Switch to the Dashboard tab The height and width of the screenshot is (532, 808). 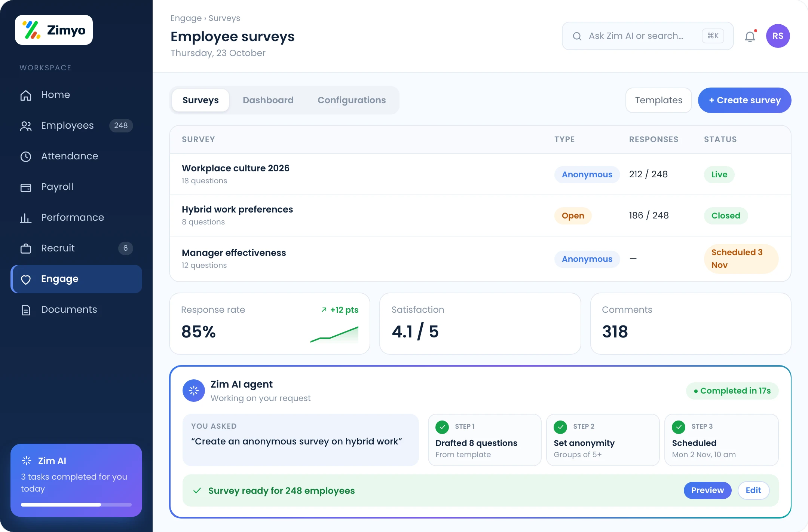268,100
